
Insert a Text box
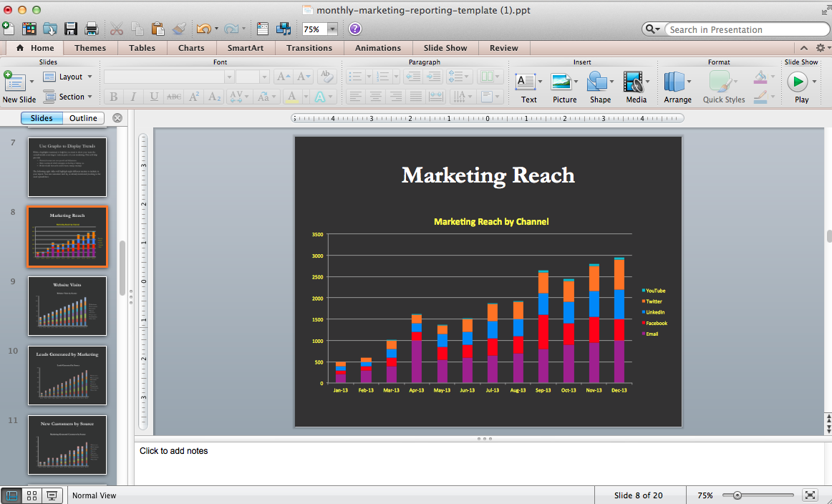526,82
